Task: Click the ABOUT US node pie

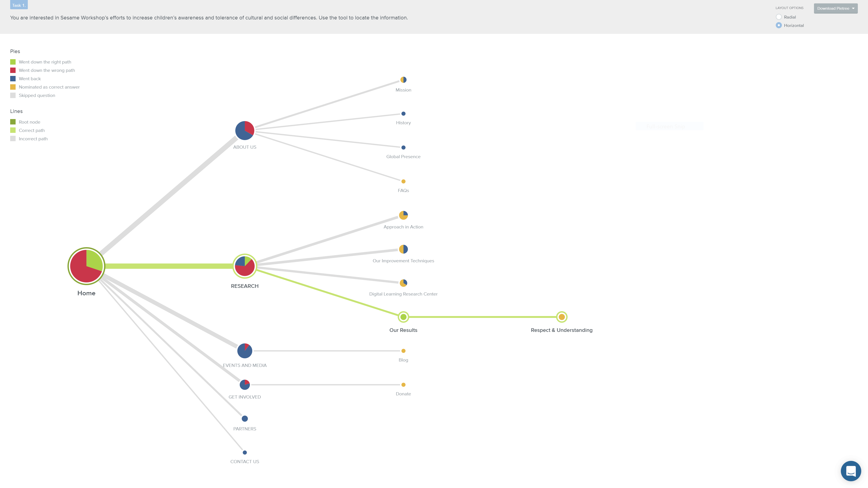Action: point(245,130)
